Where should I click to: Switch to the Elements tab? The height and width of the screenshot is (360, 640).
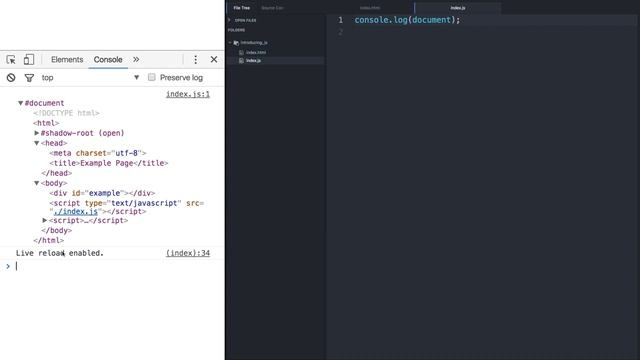[67, 60]
